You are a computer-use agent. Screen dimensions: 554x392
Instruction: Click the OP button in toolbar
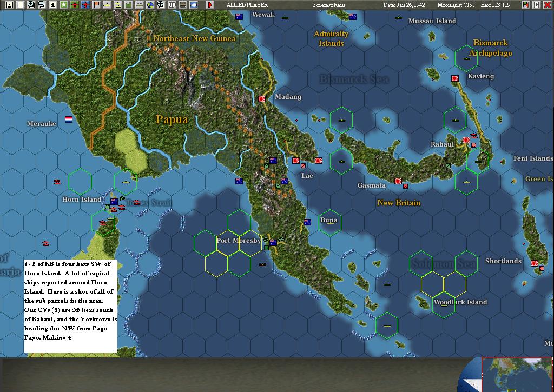(x=172, y=4)
